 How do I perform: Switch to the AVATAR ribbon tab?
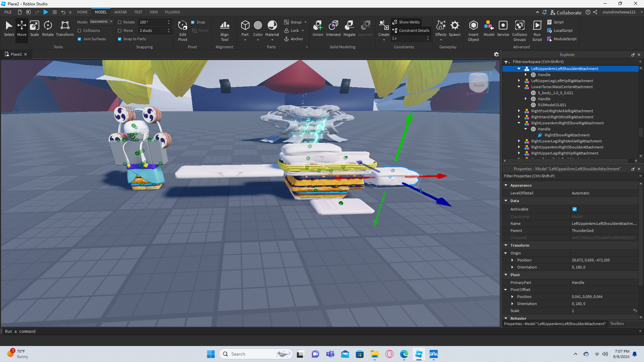[x=120, y=12]
